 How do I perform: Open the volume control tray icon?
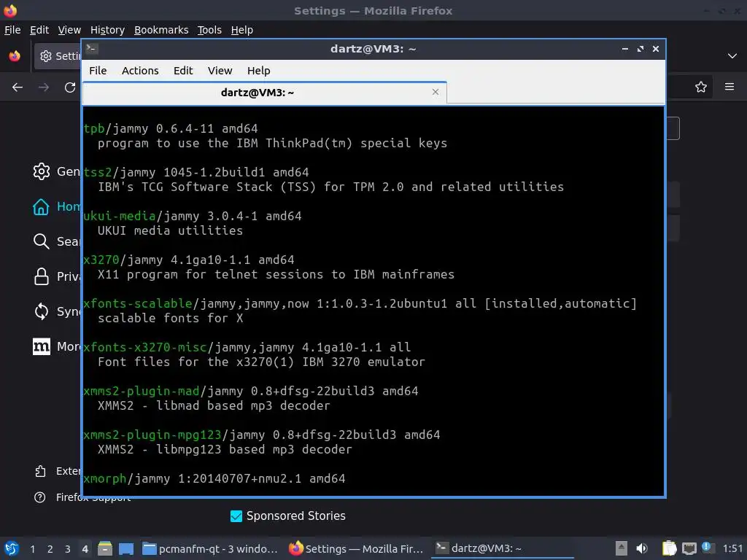pyautogui.click(x=642, y=548)
